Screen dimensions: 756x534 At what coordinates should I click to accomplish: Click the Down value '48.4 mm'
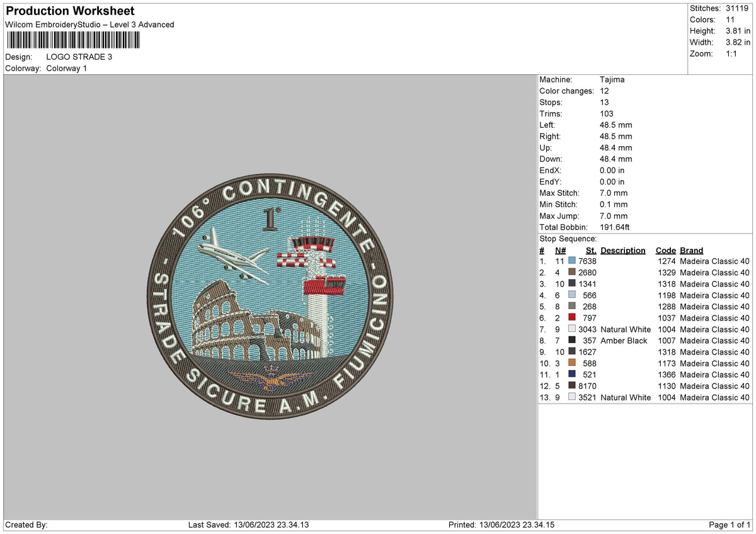(616, 159)
